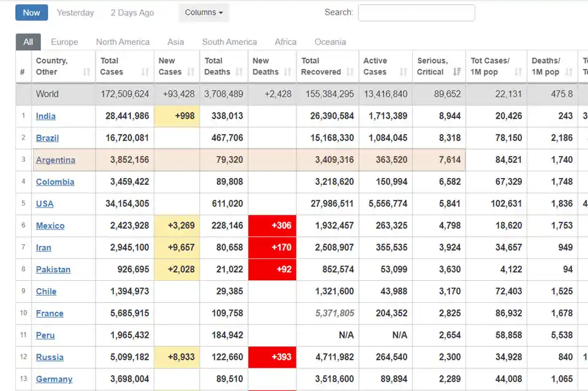Sort table by New Deaths icon
This screenshot has width=588, height=391.
tap(287, 72)
